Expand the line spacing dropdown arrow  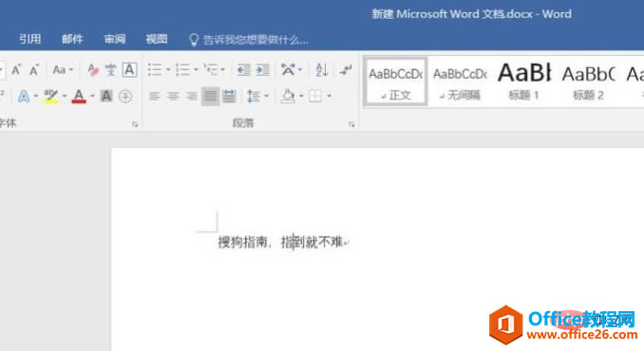(266, 97)
